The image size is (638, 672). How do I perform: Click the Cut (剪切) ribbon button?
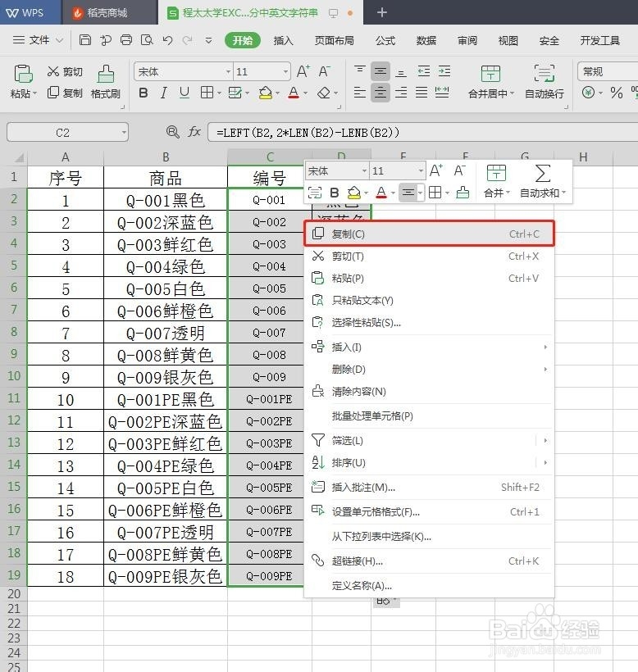click(x=65, y=71)
